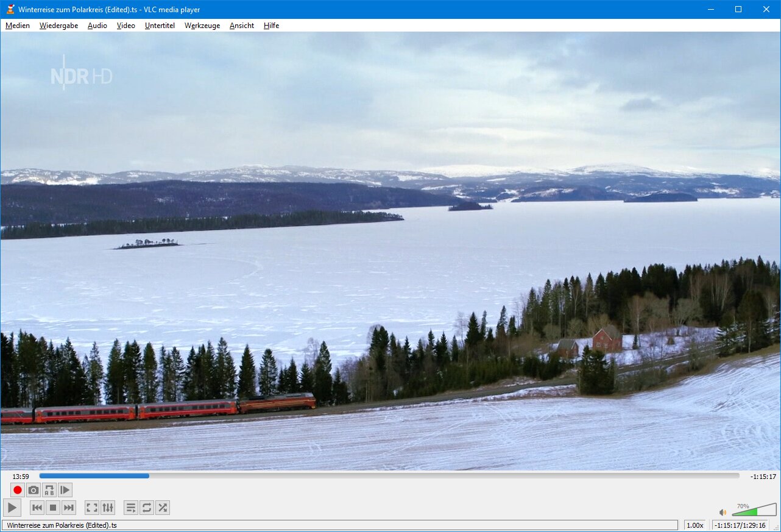Image resolution: width=781 pixels, height=532 pixels.
Task: Click the red Record button
Action: 18,490
